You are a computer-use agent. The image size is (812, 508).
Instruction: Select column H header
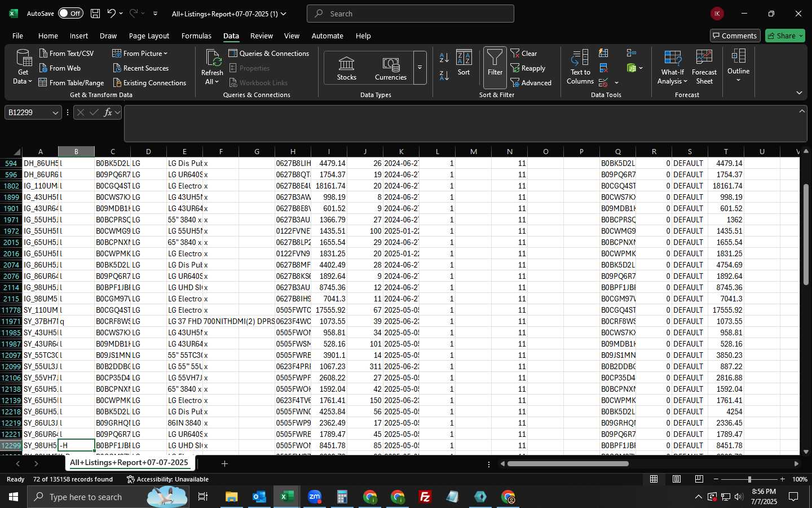[293, 151]
